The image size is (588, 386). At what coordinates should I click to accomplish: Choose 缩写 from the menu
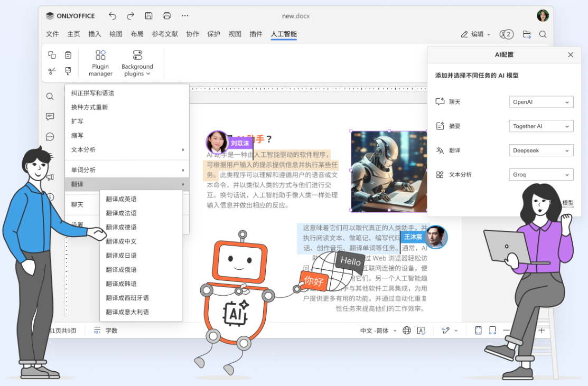point(127,136)
